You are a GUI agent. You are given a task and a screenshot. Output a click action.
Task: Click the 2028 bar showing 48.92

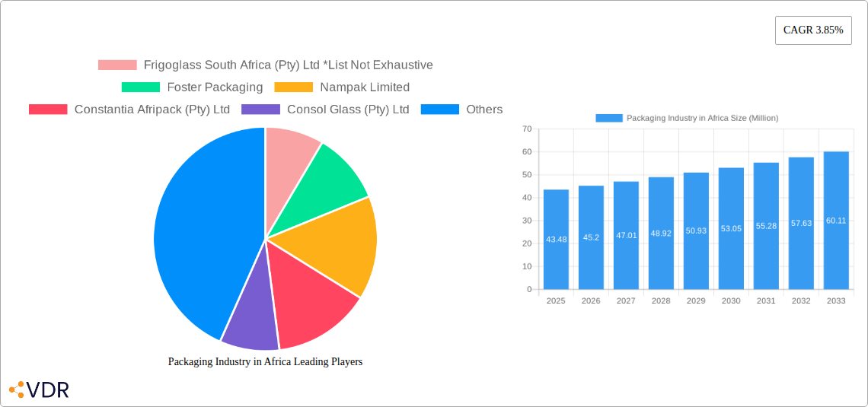click(x=661, y=234)
